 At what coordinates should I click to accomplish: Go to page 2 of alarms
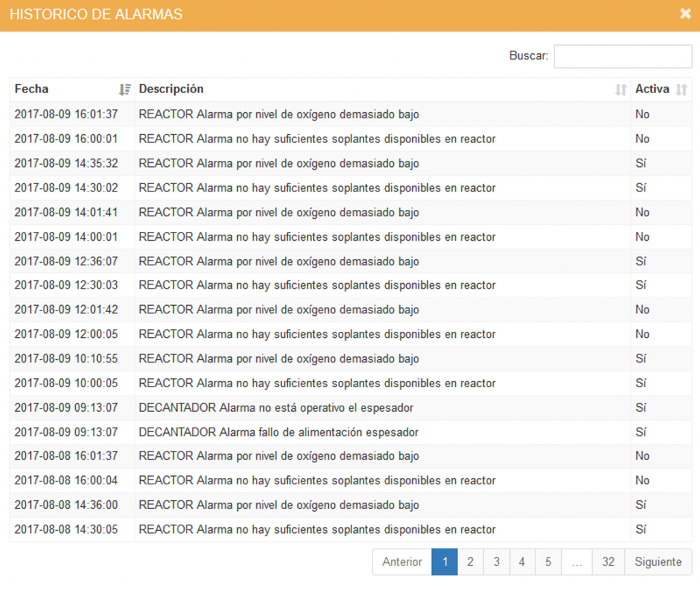click(470, 562)
